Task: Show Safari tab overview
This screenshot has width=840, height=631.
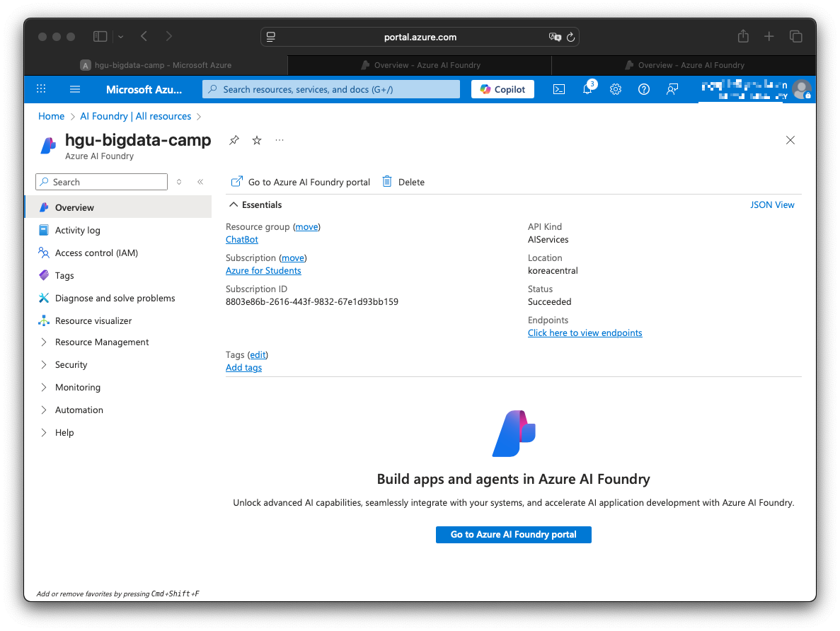Action: (x=795, y=36)
